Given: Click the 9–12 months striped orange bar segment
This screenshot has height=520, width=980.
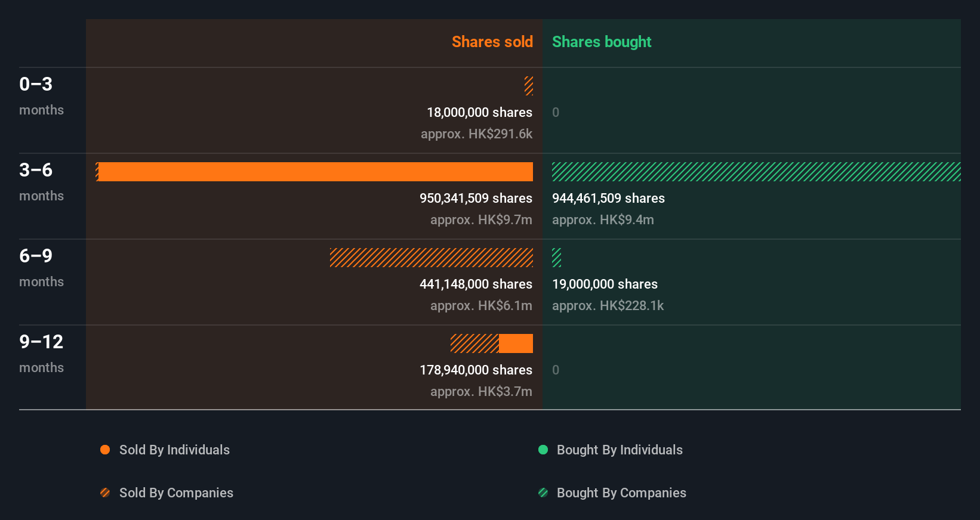Looking at the screenshot, I should pos(475,343).
